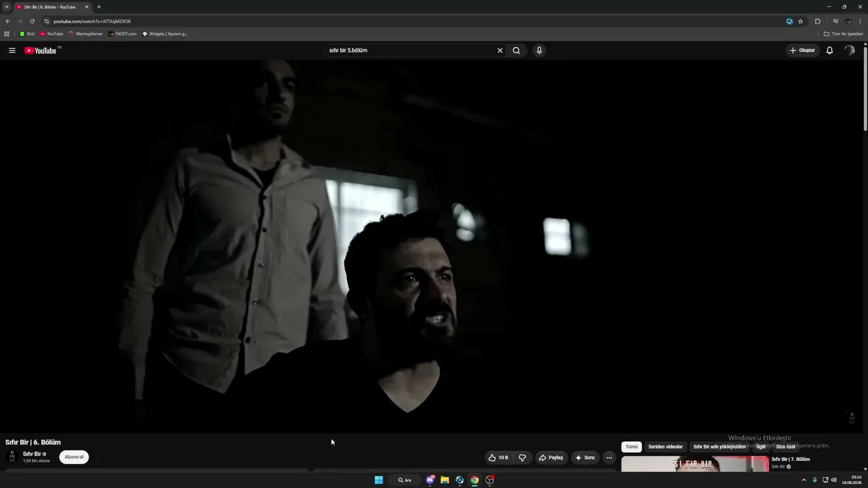Open the Sıfır Bir channel name link

click(32, 454)
